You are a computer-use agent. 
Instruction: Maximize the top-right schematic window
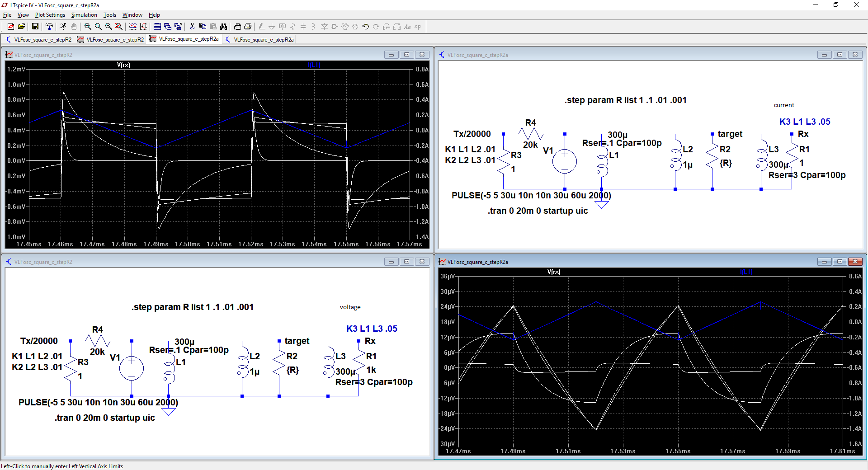click(x=840, y=55)
